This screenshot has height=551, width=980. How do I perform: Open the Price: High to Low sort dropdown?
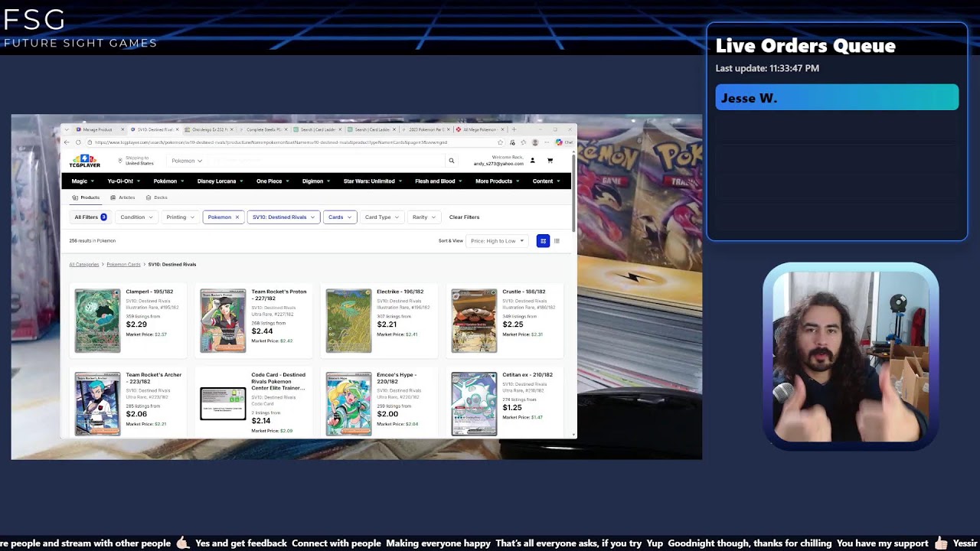[497, 241]
